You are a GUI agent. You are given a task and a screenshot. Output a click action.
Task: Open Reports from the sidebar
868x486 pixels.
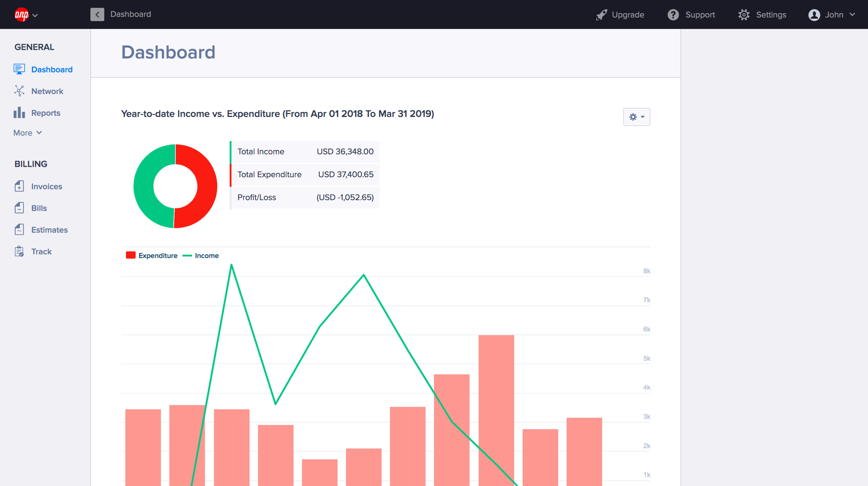tap(46, 113)
